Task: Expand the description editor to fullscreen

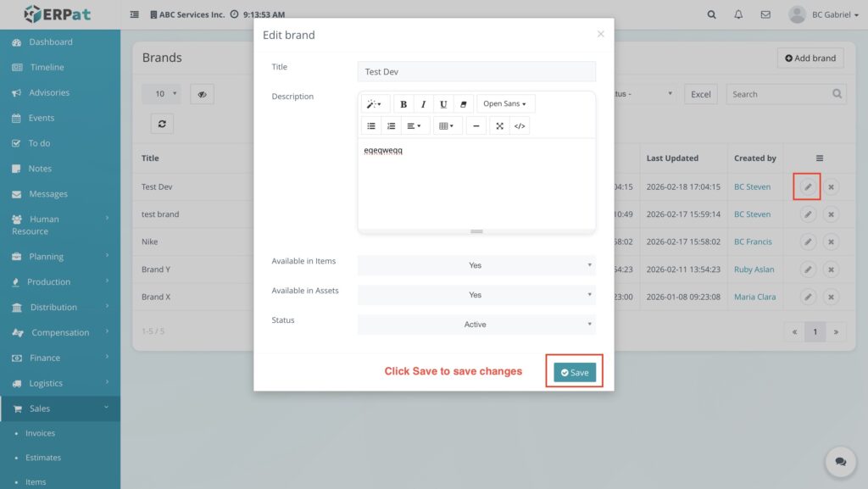Action: (x=499, y=126)
